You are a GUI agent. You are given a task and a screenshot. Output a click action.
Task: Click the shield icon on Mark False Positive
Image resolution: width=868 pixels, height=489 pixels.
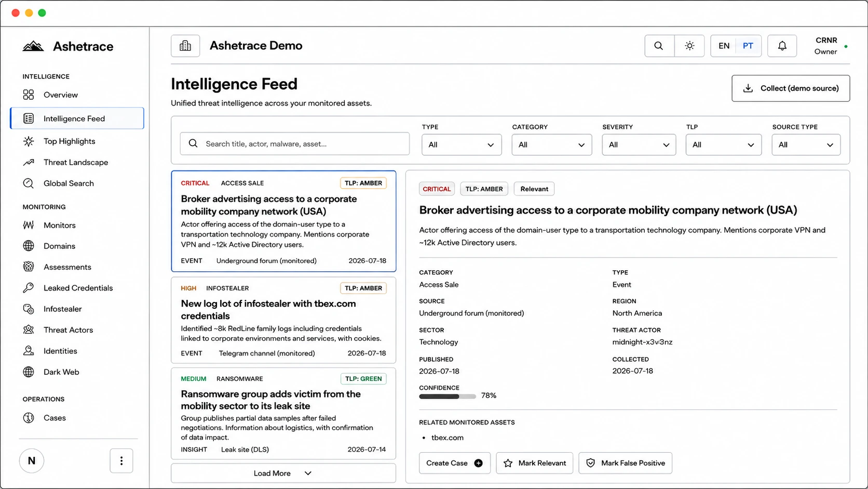(x=590, y=463)
